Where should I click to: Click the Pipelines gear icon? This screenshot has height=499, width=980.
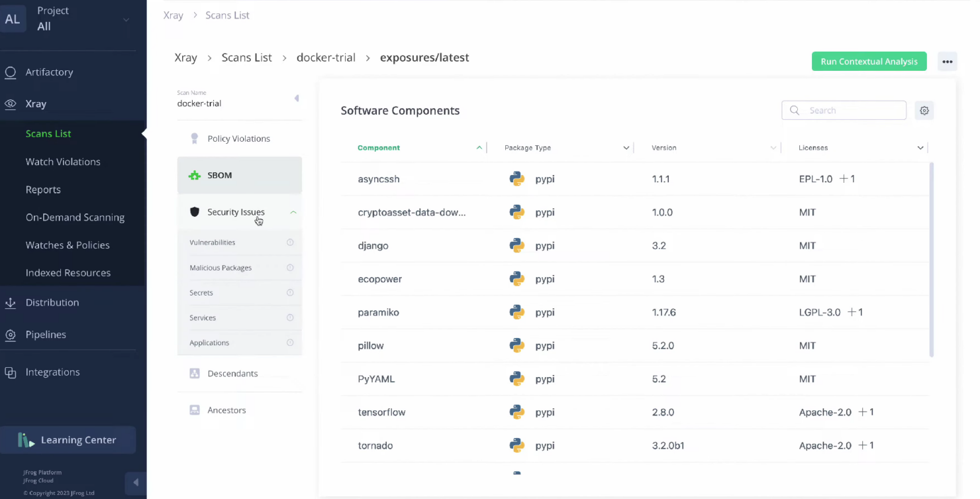click(x=10, y=335)
